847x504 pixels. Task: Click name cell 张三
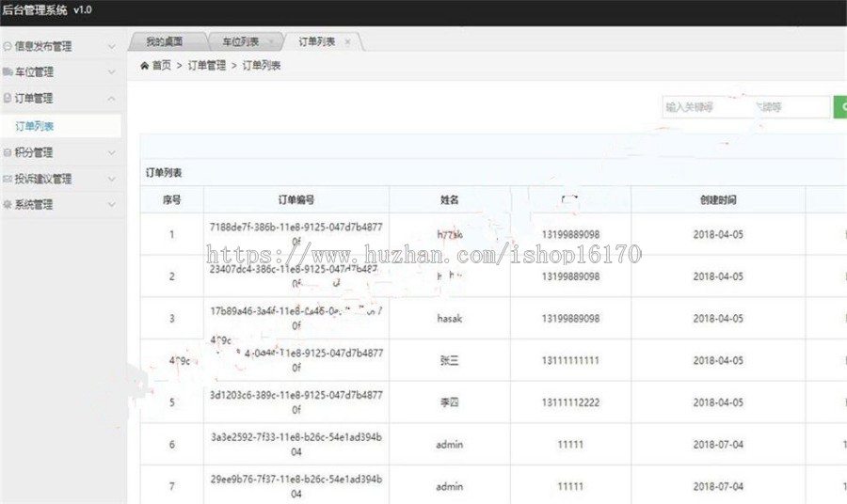coord(450,360)
